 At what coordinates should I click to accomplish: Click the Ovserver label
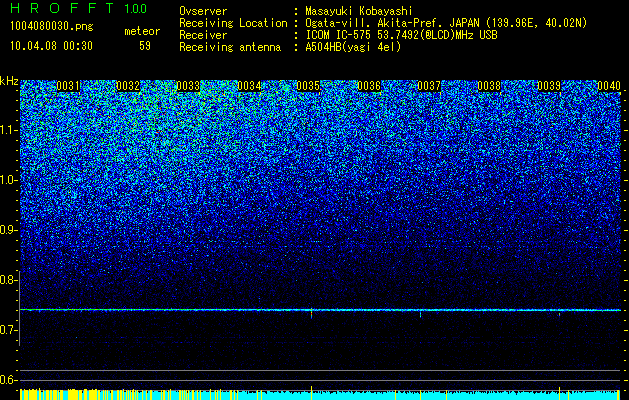[x=203, y=12]
